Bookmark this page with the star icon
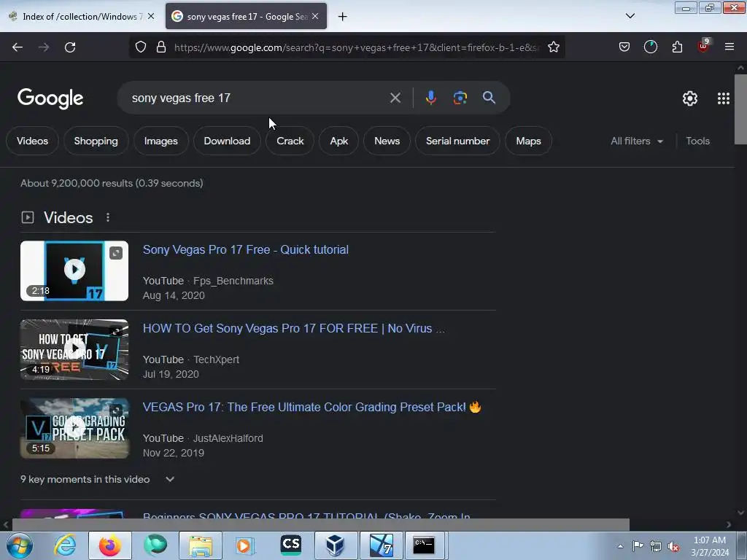Image resolution: width=747 pixels, height=560 pixels. pyautogui.click(x=553, y=47)
